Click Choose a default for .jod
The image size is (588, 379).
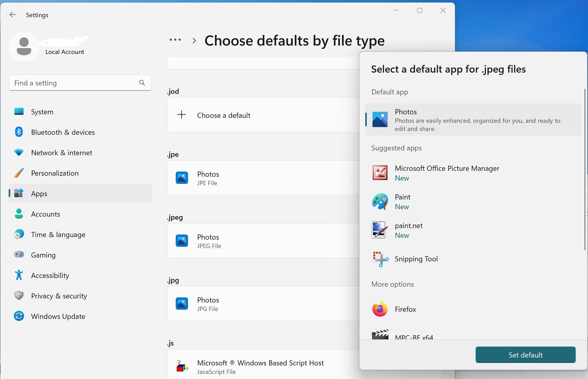pyautogui.click(x=263, y=115)
